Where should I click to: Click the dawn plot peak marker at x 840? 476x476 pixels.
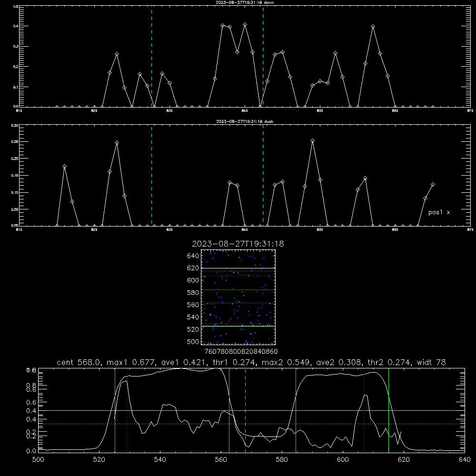tap(245, 25)
